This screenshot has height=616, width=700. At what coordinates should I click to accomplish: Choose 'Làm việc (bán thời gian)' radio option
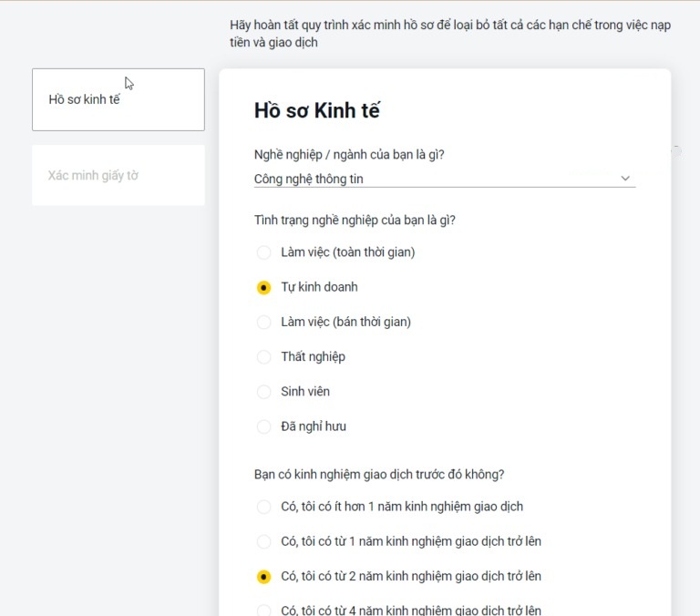(264, 322)
